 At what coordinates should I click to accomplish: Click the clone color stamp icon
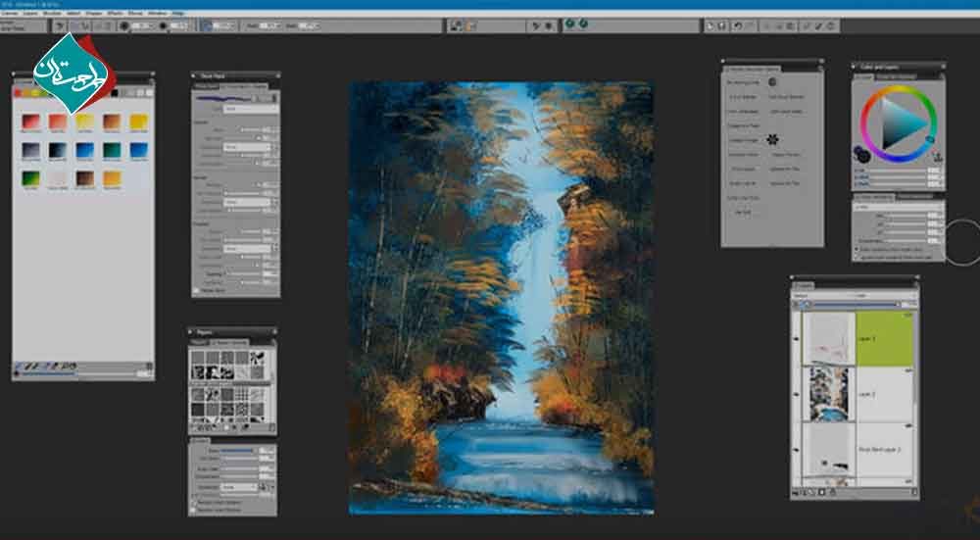937,155
